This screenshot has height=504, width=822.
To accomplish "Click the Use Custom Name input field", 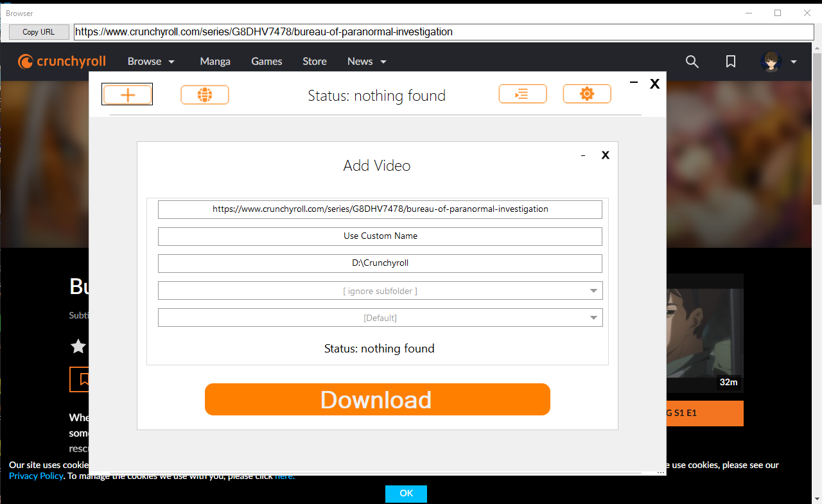I will (x=380, y=236).
